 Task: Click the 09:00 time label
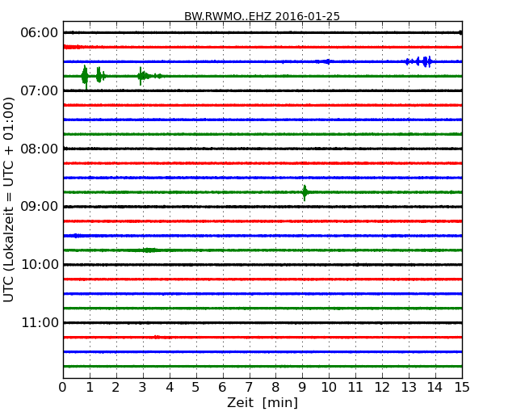[x=40, y=207]
